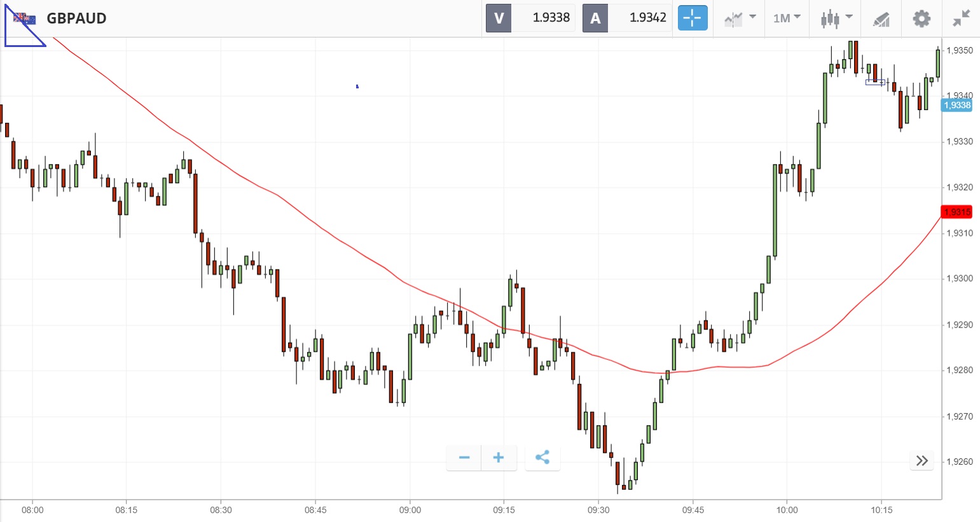The image size is (980, 522).
Task: Zoom in with the plus button
Action: pos(499,458)
